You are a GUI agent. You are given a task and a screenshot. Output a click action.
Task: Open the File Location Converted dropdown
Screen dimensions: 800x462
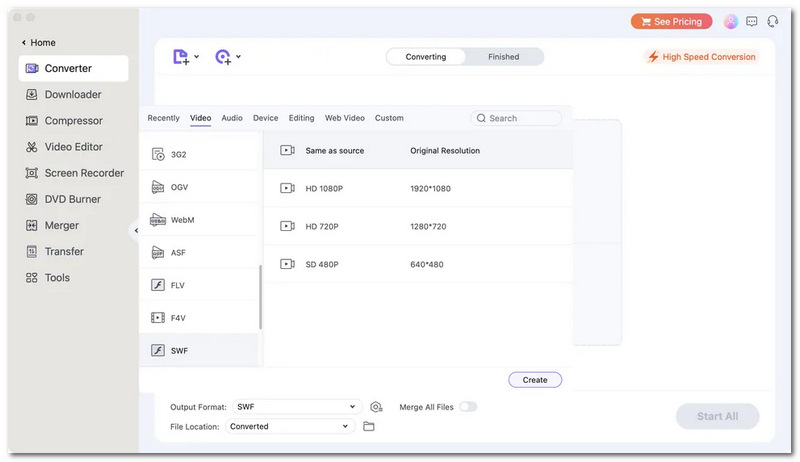[289, 426]
